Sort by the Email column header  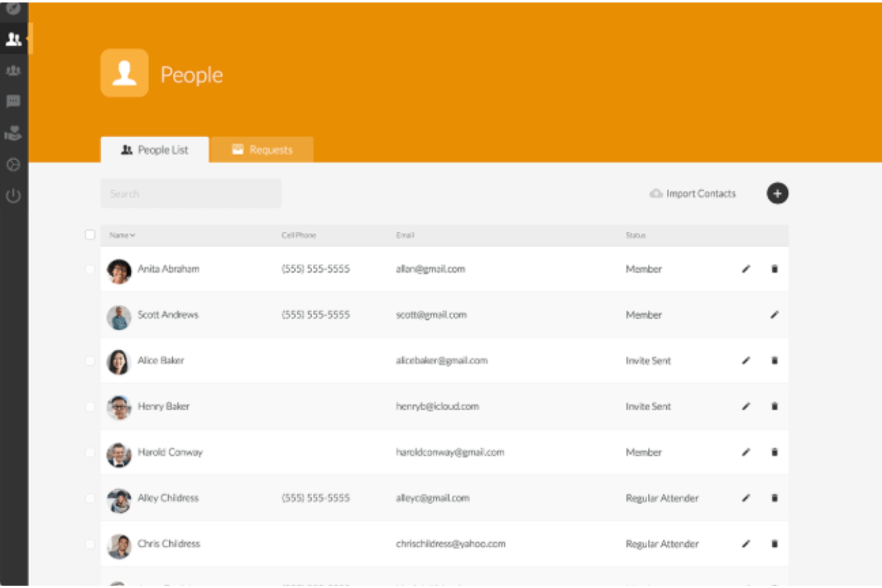[406, 235]
